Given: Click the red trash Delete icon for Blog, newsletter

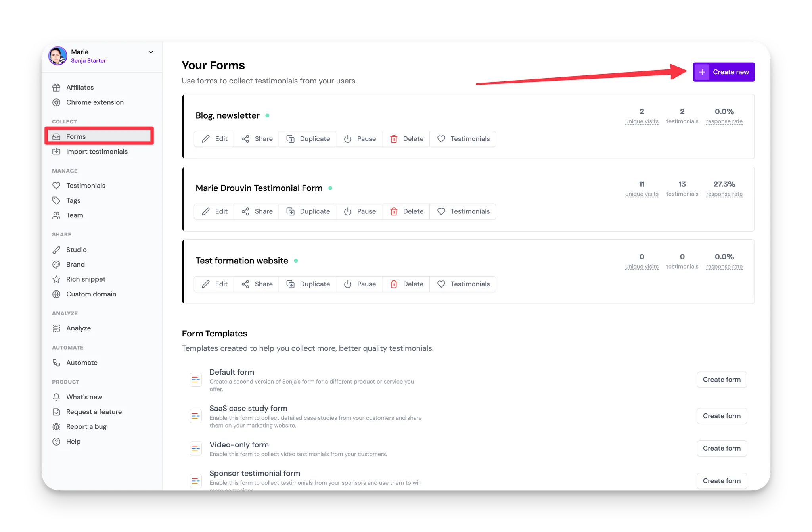Looking at the screenshot, I should (x=394, y=139).
